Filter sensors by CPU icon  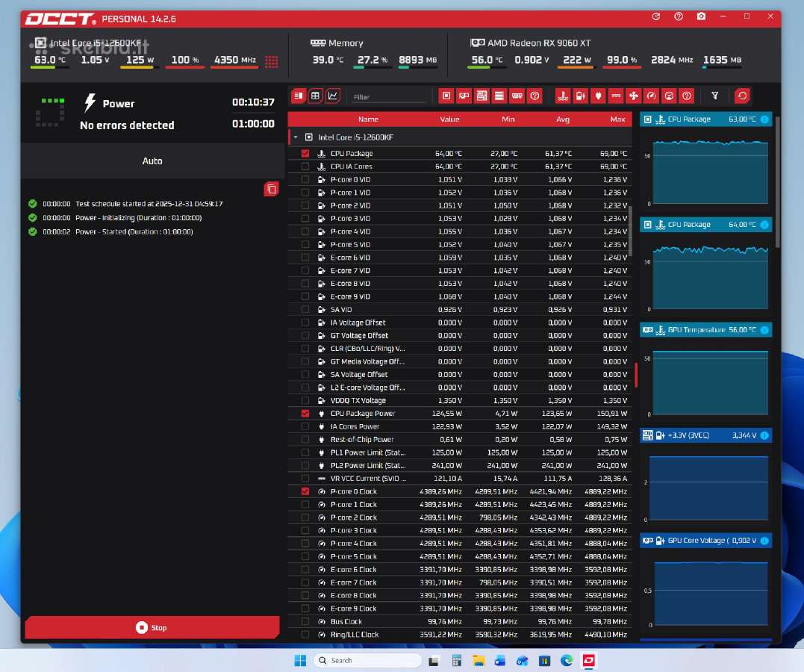[x=446, y=96]
